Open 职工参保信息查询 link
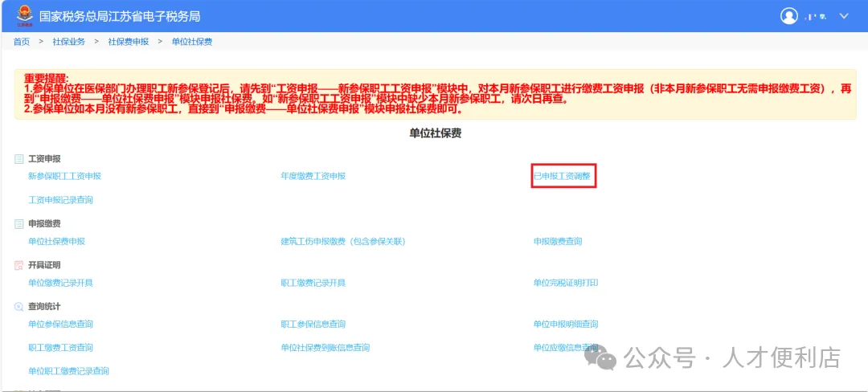The image size is (868, 392). [313, 324]
